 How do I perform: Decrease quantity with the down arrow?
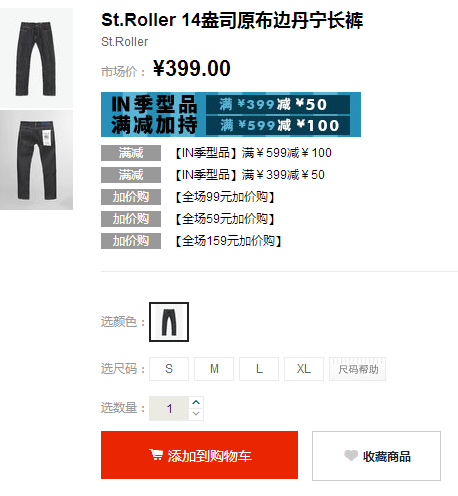click(196, 414)
